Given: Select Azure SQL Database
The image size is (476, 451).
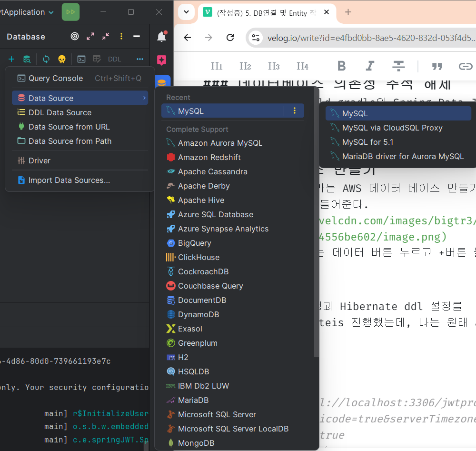Looking at the screenshot, I should [233, 214].
